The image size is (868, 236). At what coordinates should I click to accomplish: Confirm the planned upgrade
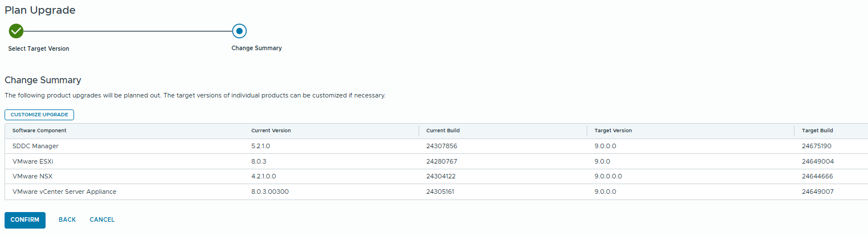pos(25,220)
